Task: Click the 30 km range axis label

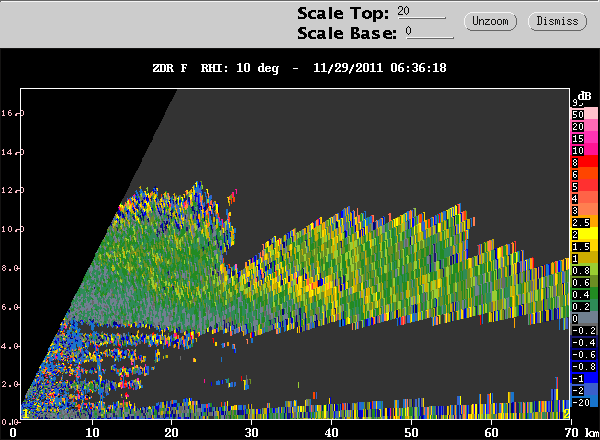Action: 251,433
